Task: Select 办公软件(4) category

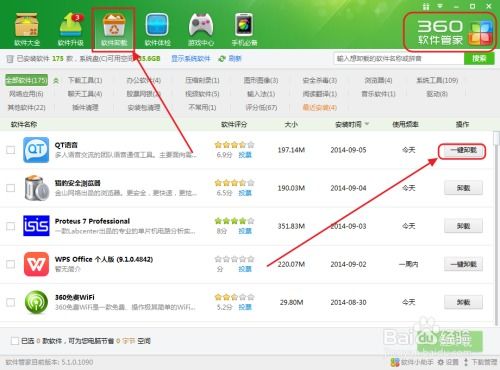Action: pyautogui.click(x=144, y=80)
